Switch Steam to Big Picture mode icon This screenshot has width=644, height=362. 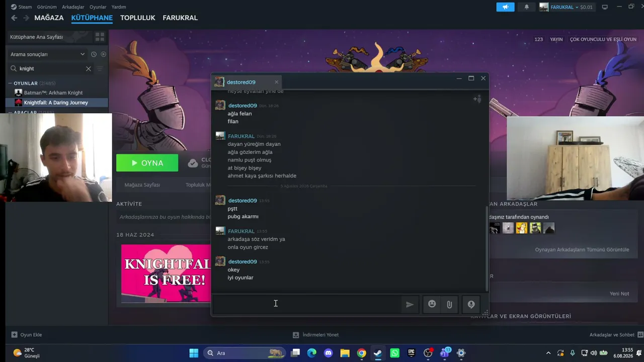[605, 7]
